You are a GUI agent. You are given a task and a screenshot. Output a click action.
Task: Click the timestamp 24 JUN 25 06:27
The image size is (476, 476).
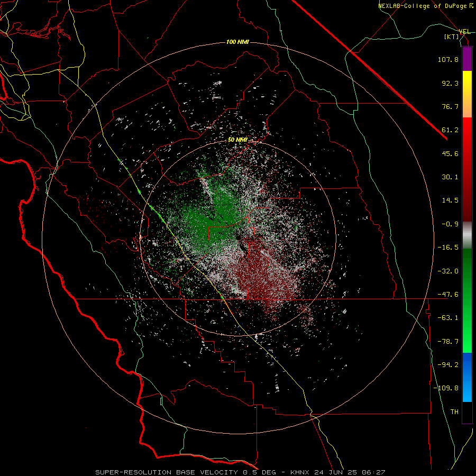pos(350,472)
